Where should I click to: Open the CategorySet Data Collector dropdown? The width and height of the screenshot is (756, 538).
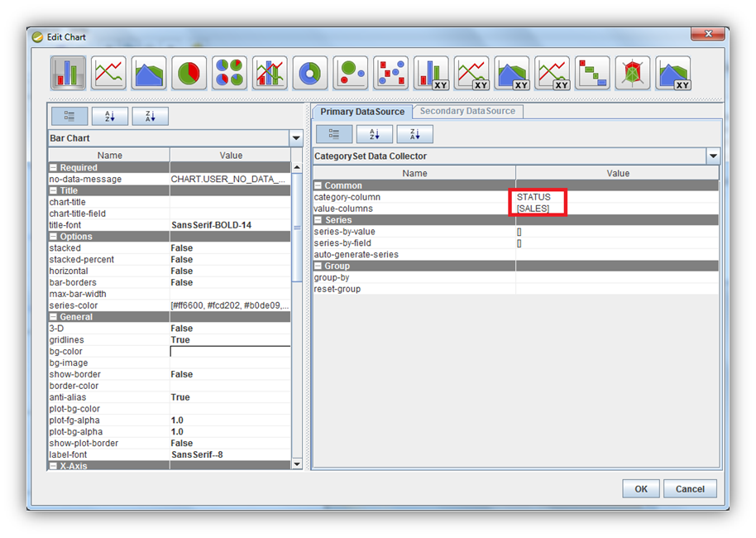[x=713, y=156]
